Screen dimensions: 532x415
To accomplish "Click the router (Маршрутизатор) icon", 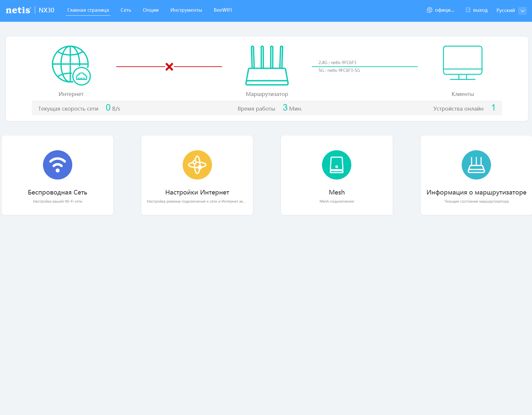I will click(x=267, y=65).
